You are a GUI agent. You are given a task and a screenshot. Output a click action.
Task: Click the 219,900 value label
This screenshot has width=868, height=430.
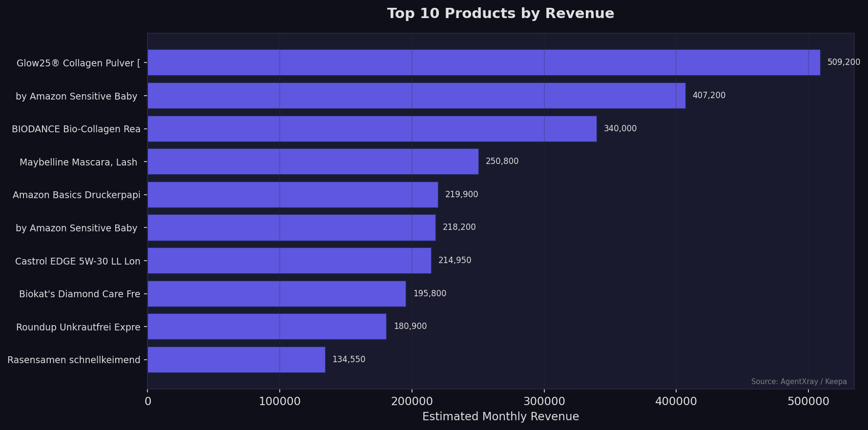pyautogui.click(x=461, y=195)
